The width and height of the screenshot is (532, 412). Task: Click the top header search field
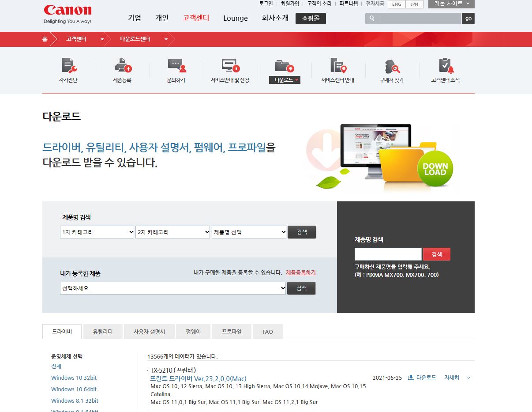point(421,19)
